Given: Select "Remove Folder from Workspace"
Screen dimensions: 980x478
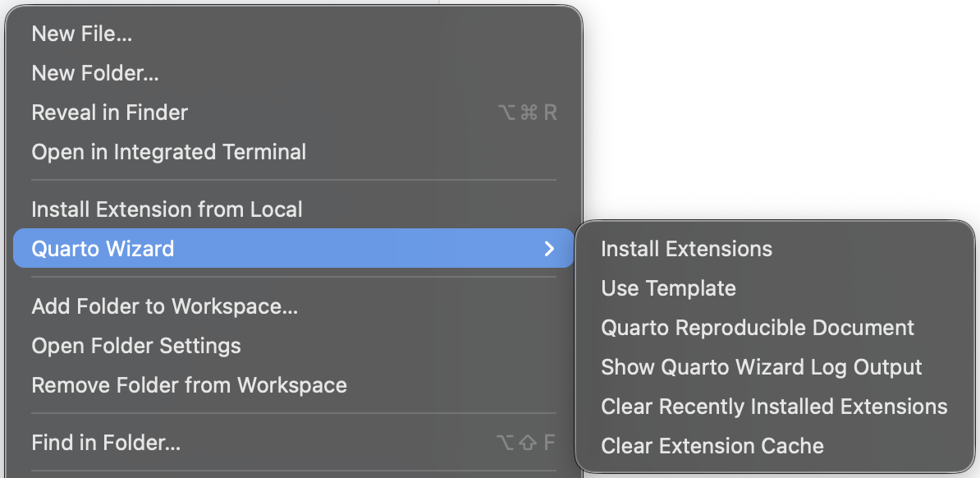Looking at the screenshot, I should click(189, 384).
